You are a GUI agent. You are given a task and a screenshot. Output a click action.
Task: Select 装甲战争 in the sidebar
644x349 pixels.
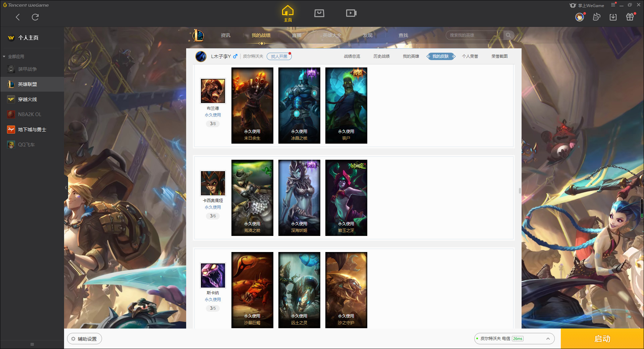32,69
